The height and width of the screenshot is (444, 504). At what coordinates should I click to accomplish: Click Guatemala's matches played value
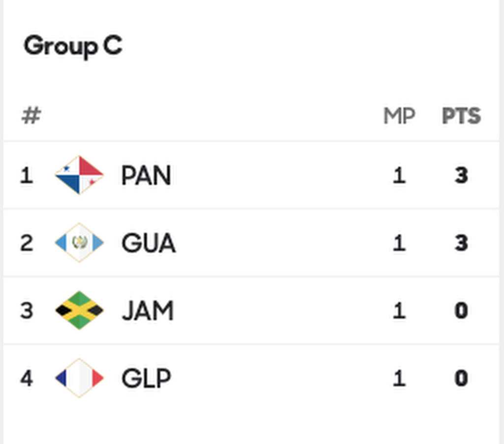(399, 243)
